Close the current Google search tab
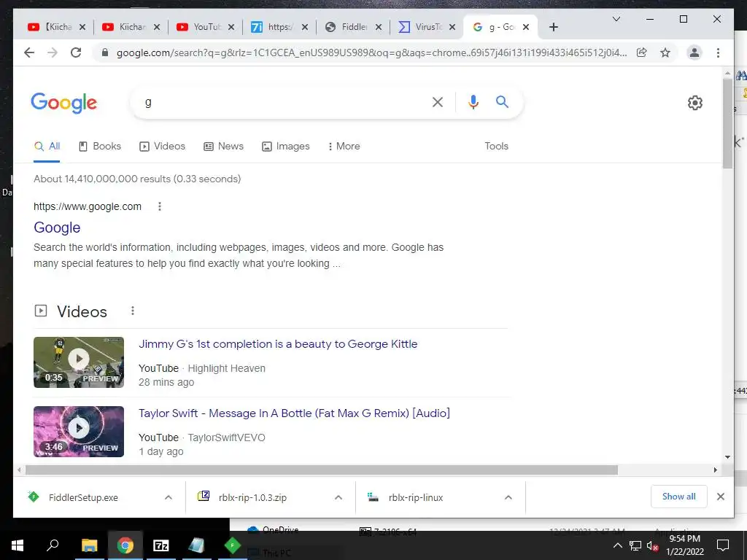Screen dimensions: 747x560 point(526,27)
